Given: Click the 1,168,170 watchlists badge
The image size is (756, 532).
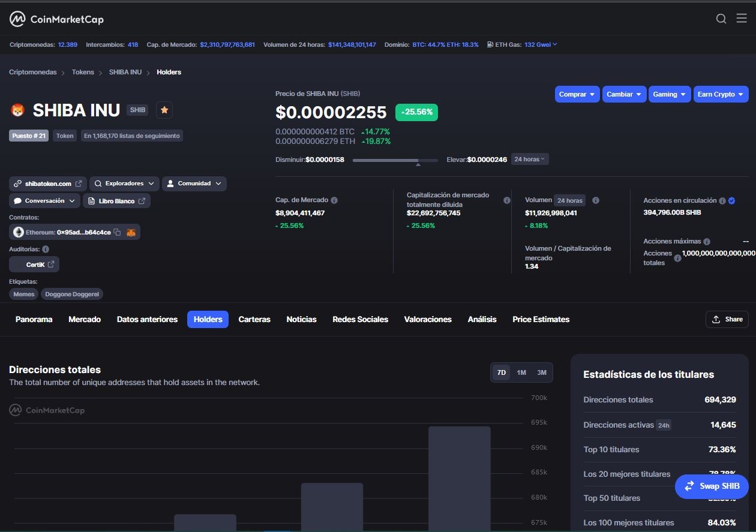Looking at the screenshot, I should (x=131, y=136).
